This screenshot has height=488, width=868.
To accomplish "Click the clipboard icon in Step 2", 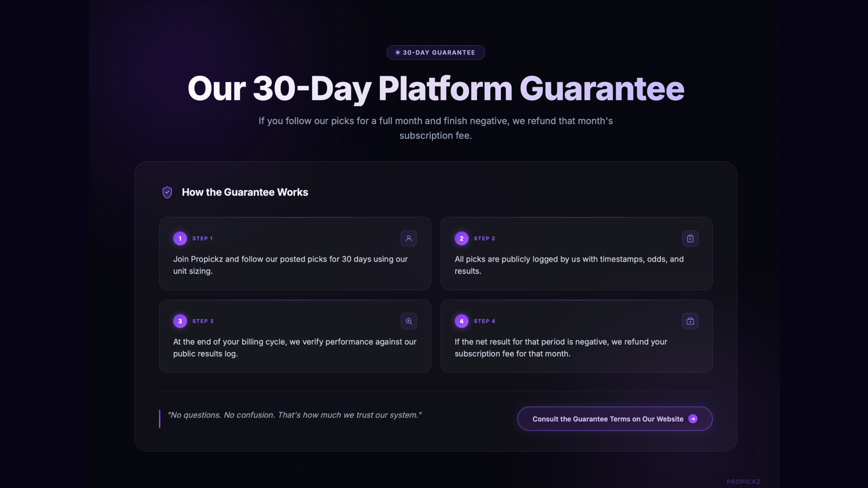I will pos(690,238).
